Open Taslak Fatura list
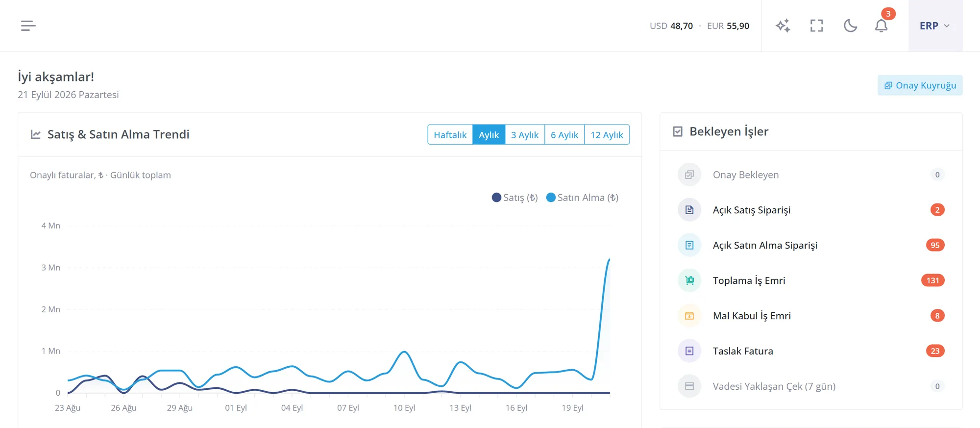 click(811, 351)
